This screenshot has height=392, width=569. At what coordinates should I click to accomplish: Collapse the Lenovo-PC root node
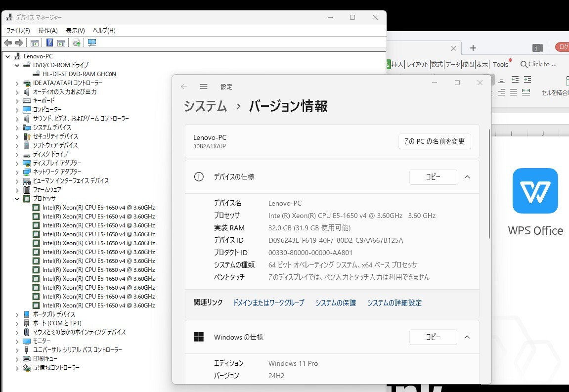pyautogui.click(x=7, y=56)
